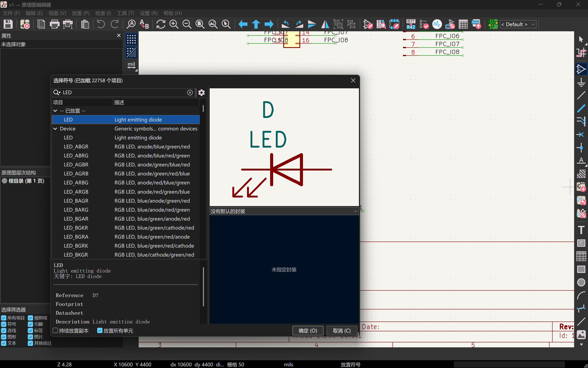Rotate counterclockwise toolbar icon

point(286,24)
